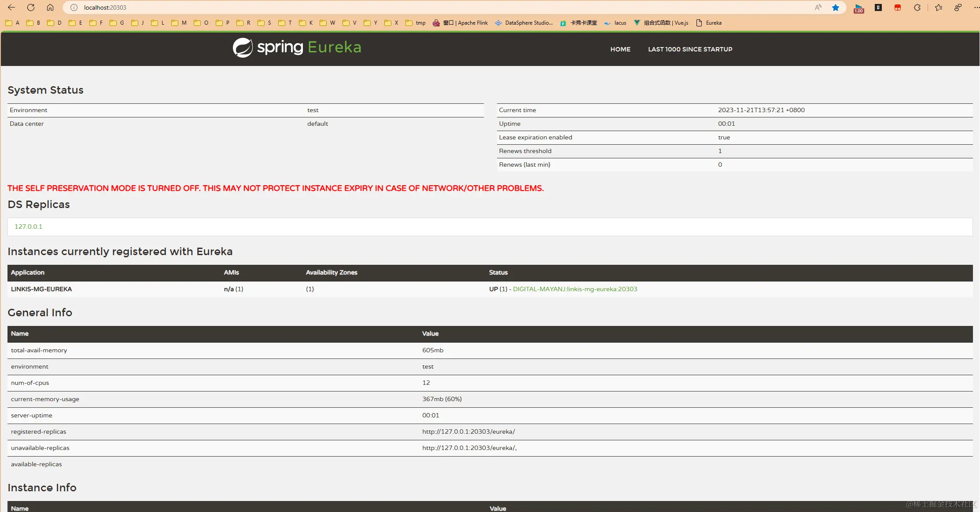This screenshot has height=512, width=980.
Task: Open LAST 1000 SINCE STARTUP menu item
Action: coord(690,49)
